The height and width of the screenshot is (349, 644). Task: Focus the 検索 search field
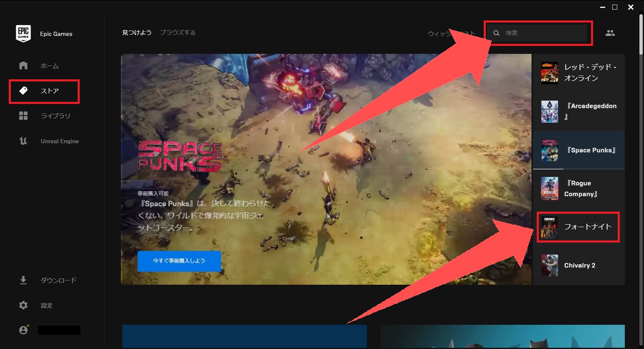538,33
